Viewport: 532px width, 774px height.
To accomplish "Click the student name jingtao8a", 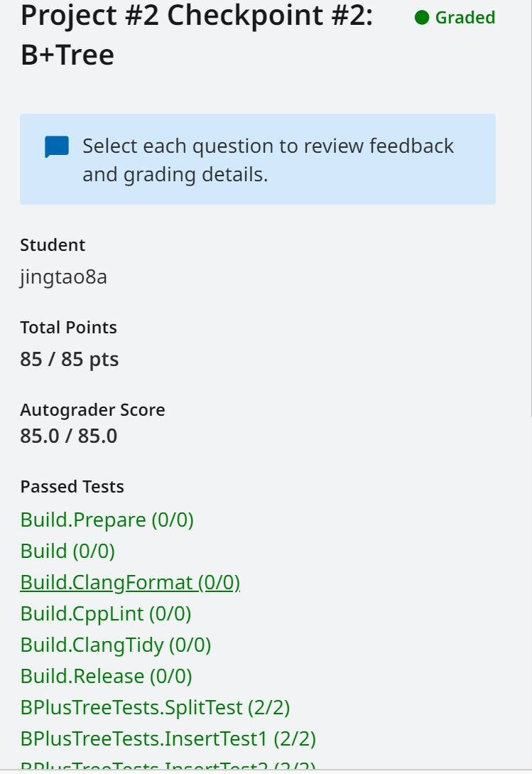I will [x=64, y=277].
